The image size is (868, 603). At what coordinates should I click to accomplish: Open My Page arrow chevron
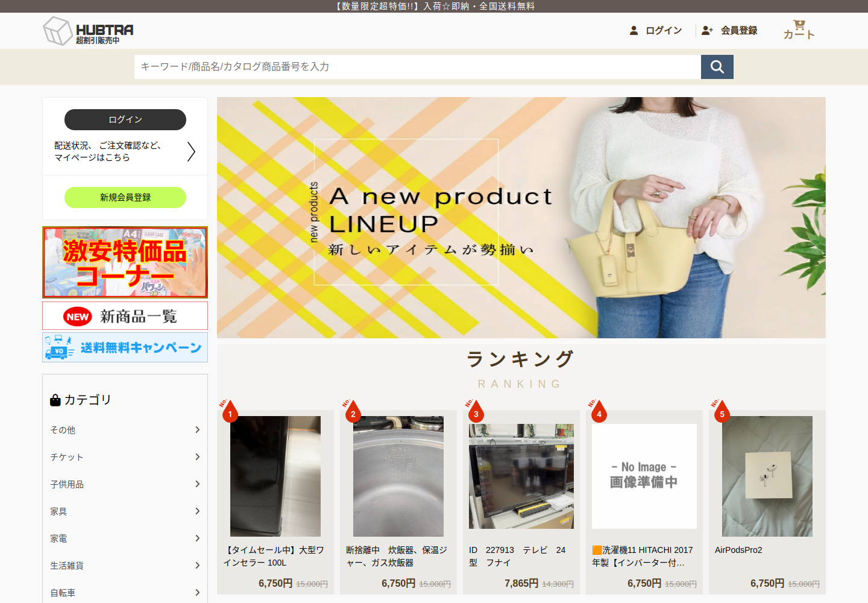pos(191,151)
